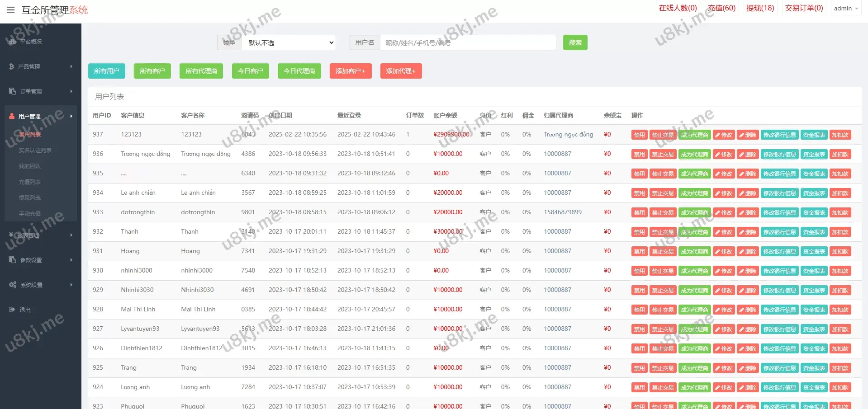Click 成为代理商 for user 933
This screenshot has width=868, height=409.
(694, 212)
